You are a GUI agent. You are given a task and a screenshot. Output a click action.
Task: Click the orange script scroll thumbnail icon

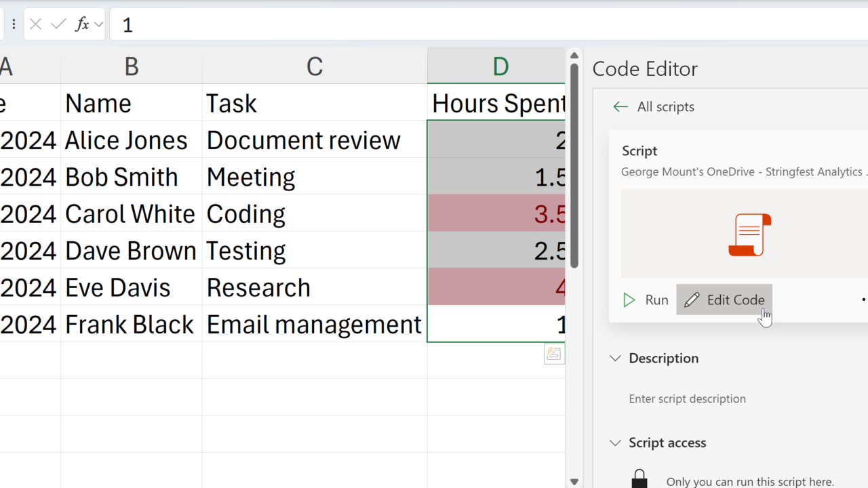coord(749,235)
